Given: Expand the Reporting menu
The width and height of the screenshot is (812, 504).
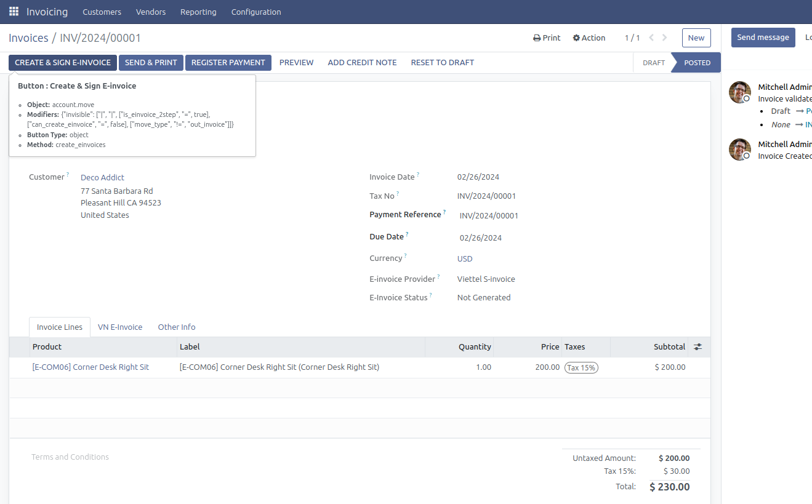Looking at the screenshot, I should [198, 12].
